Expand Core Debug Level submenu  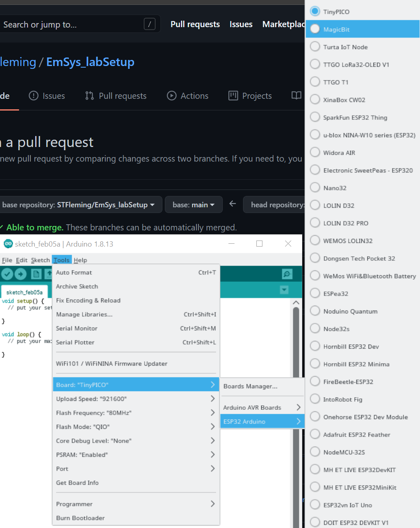coord(136,441)
